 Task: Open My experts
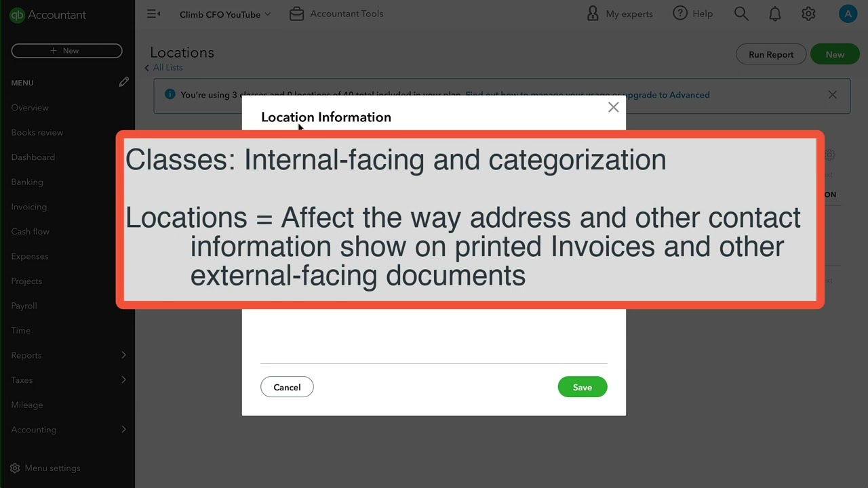(620, 14)
